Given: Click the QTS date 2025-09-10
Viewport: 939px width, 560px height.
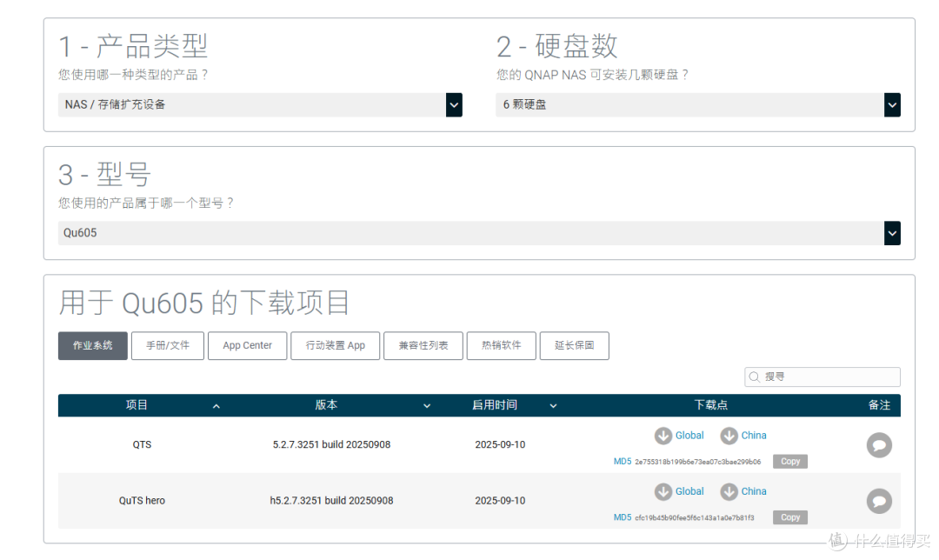Looking at the screenshot, I should [x=500, y=444].
